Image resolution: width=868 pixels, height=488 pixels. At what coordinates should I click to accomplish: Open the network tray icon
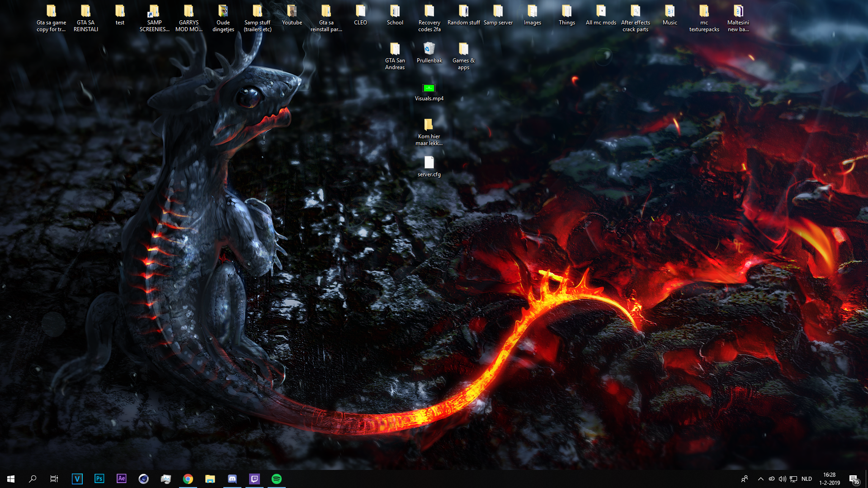click(x=793, y=479)
